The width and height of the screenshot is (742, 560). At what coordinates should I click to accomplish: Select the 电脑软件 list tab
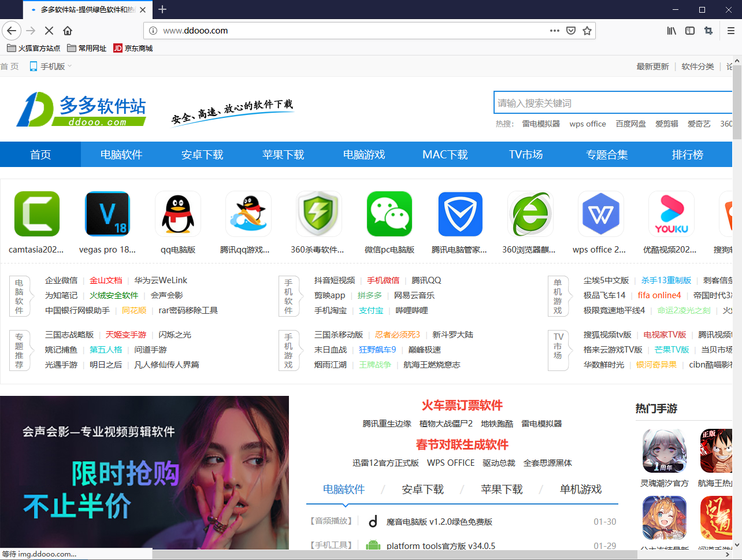tap(344, 489)
